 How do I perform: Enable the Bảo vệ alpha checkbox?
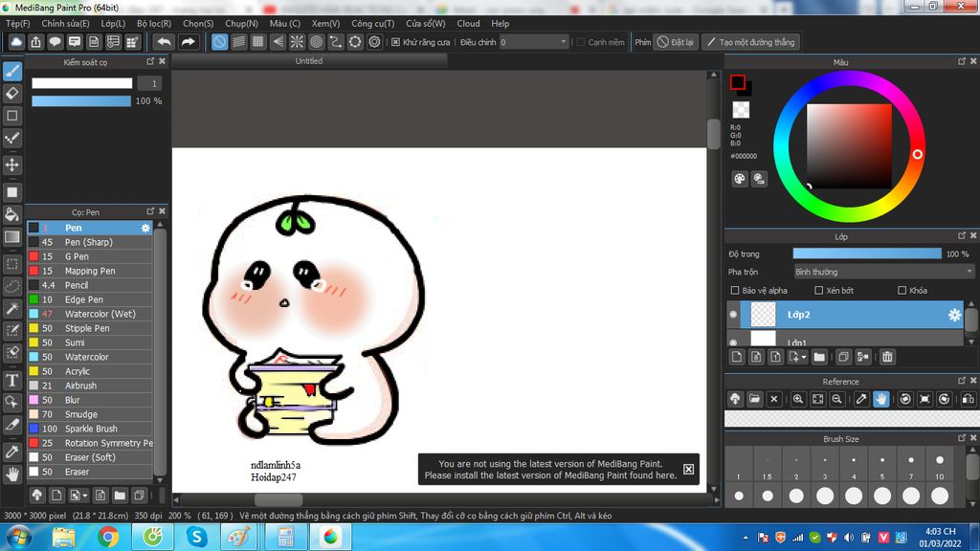735,291
